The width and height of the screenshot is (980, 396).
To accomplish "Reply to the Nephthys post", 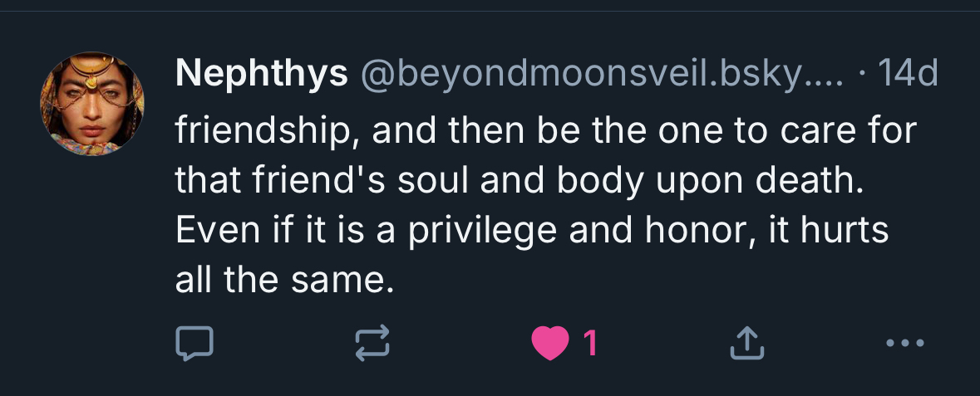I will (x=195, y=342).
